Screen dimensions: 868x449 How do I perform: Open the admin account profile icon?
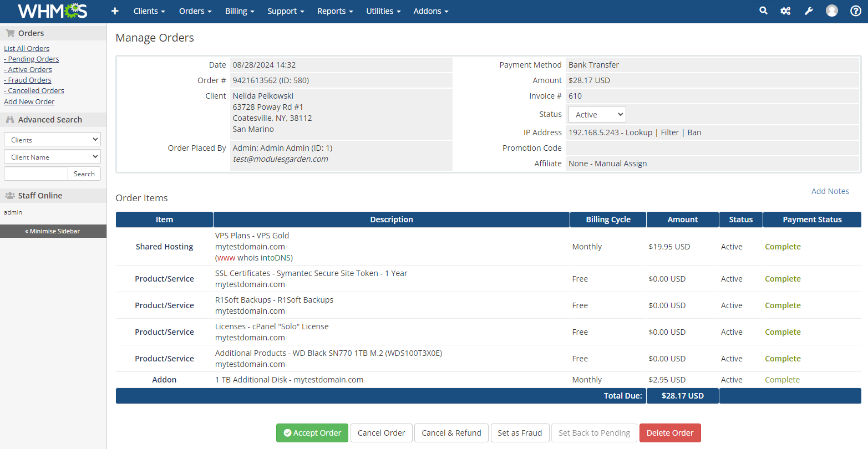click(832, 10)
